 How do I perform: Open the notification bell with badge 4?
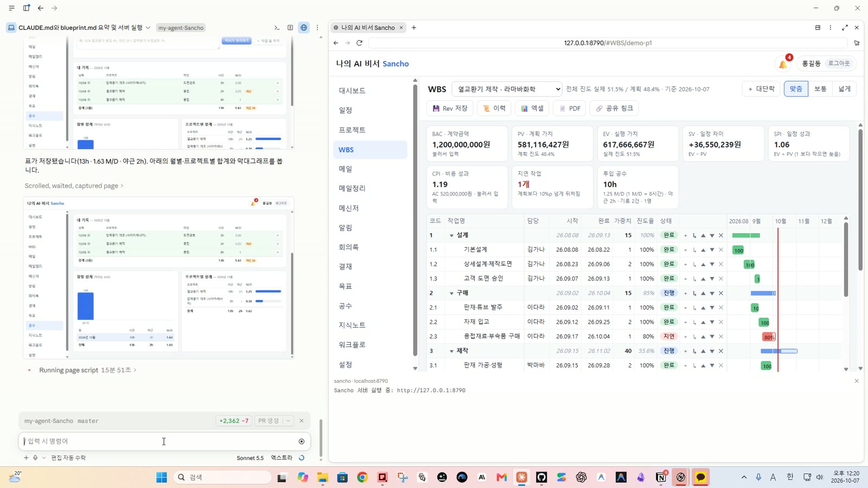[783, 64]
